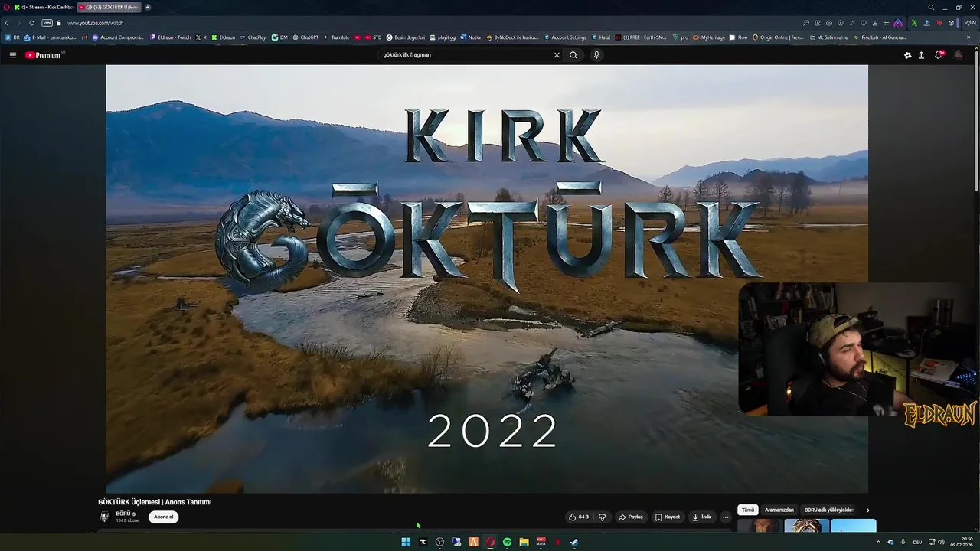
Task: Open a new browser tab with plus
Action: click(148, 7)
